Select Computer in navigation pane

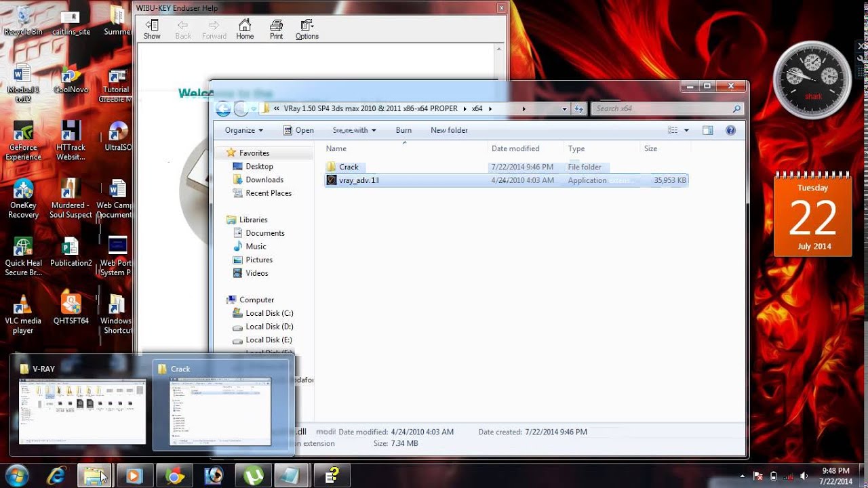(x=256, y=300)
